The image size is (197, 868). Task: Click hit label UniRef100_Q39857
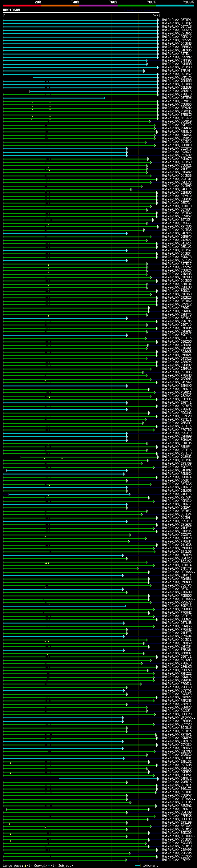tap(177, 216)
